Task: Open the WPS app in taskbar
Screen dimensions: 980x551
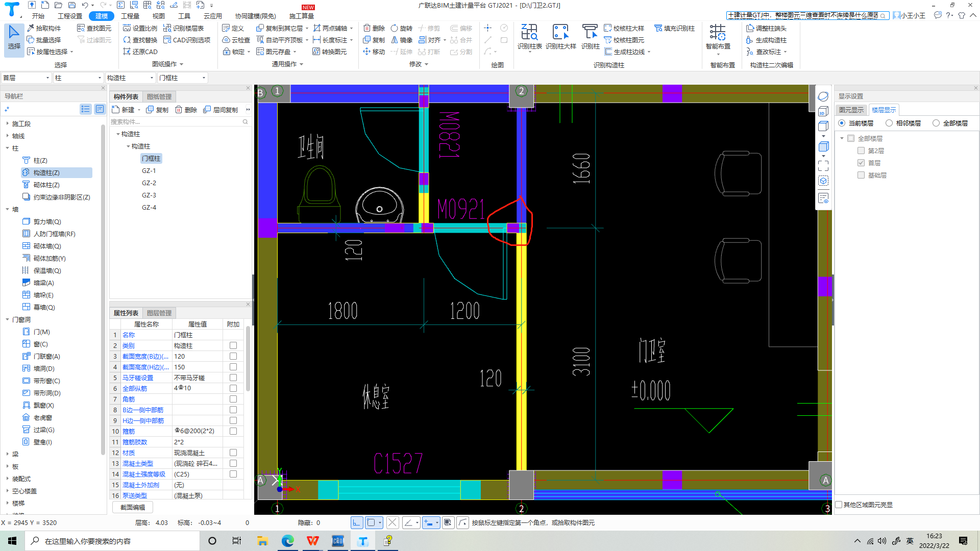Action: (313, 541)
